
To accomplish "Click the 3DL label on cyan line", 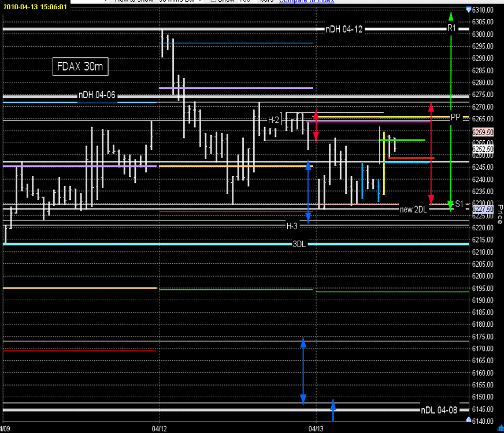I will [299, 244].
